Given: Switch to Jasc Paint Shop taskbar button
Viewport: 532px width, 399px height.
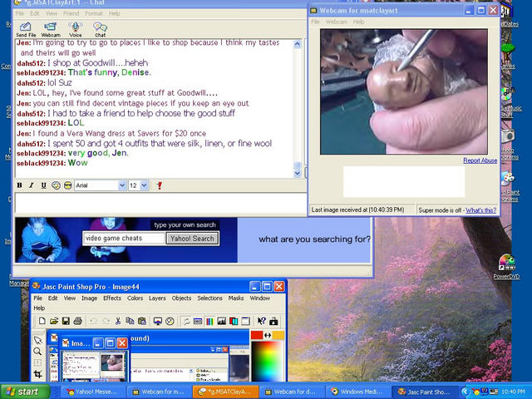Looking at the screenshot, I should (x=424, y=392).
